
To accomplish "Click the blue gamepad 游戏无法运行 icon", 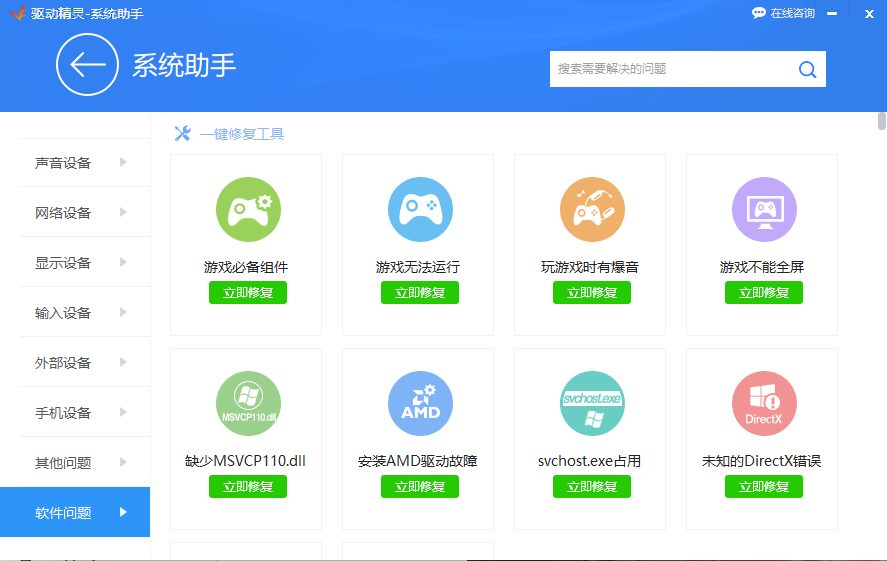I will tap(420, 209).
